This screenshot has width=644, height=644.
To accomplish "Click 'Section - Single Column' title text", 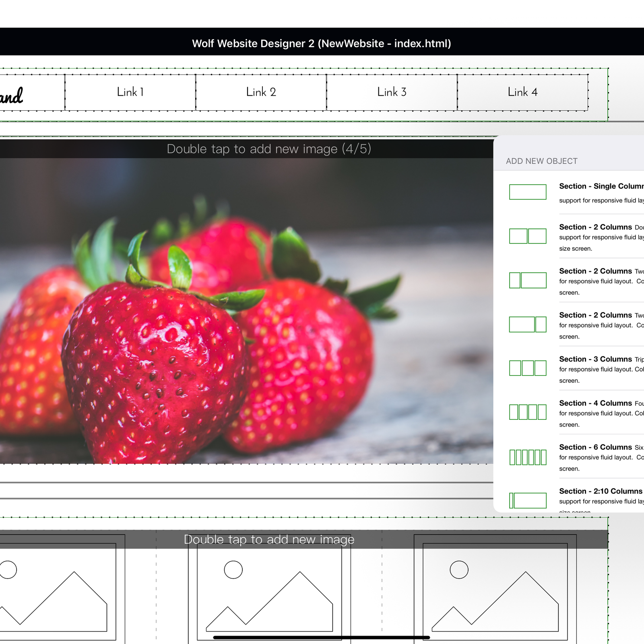I will (601, 186).
